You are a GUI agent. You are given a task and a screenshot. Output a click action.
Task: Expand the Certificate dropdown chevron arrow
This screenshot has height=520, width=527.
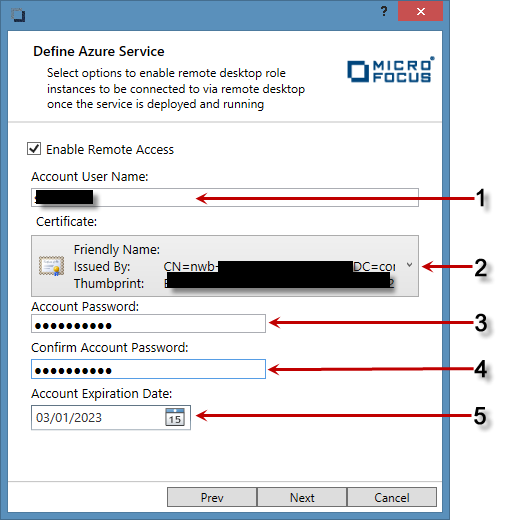(x=409, y=265)
